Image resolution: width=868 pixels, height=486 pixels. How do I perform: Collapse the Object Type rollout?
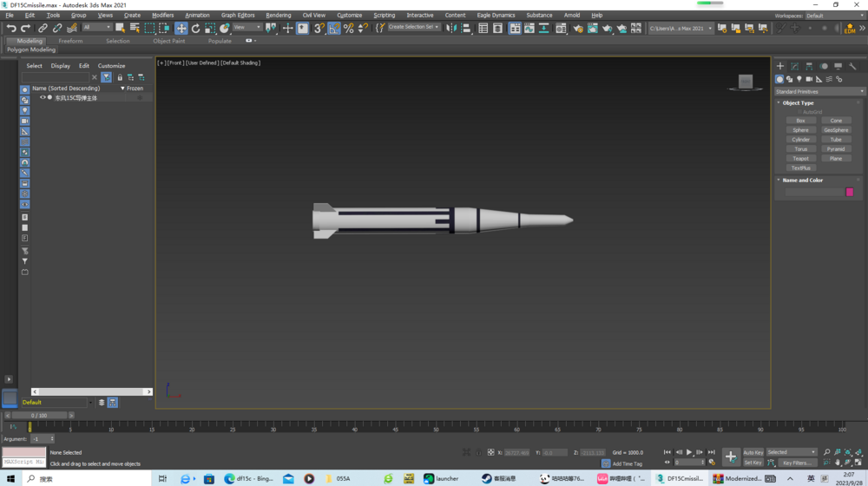coord(798,102)
